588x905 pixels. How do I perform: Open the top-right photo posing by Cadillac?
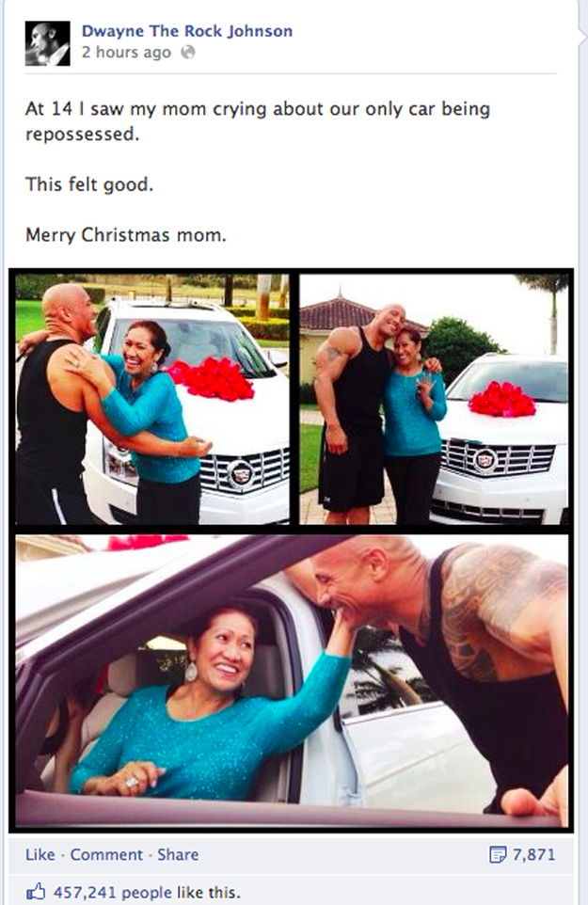tap(434, 400)
